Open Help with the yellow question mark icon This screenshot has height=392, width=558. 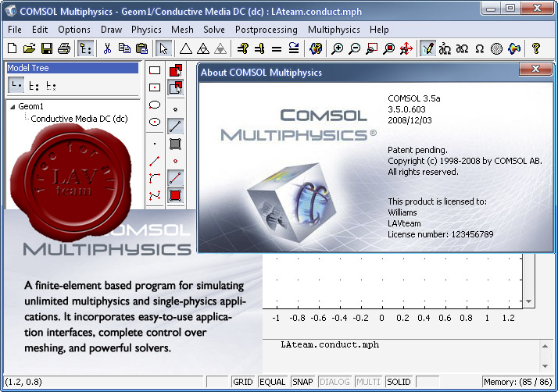(535, 48)
